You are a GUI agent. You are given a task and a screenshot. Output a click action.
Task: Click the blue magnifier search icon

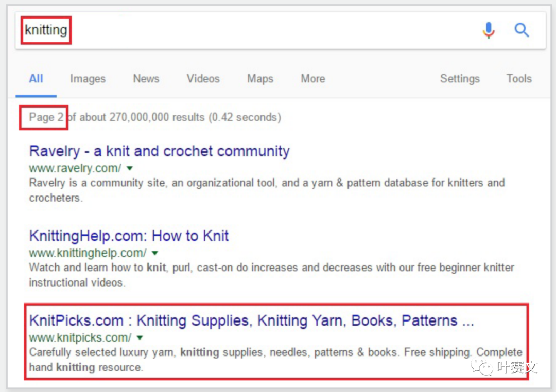point(522,30)
